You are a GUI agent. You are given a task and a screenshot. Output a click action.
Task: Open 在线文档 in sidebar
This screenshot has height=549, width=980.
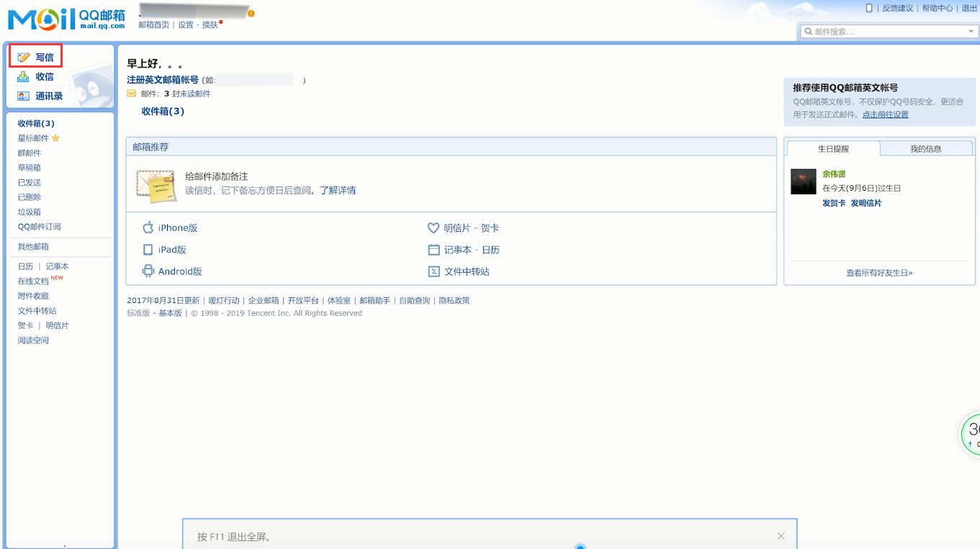click(33, 281)
